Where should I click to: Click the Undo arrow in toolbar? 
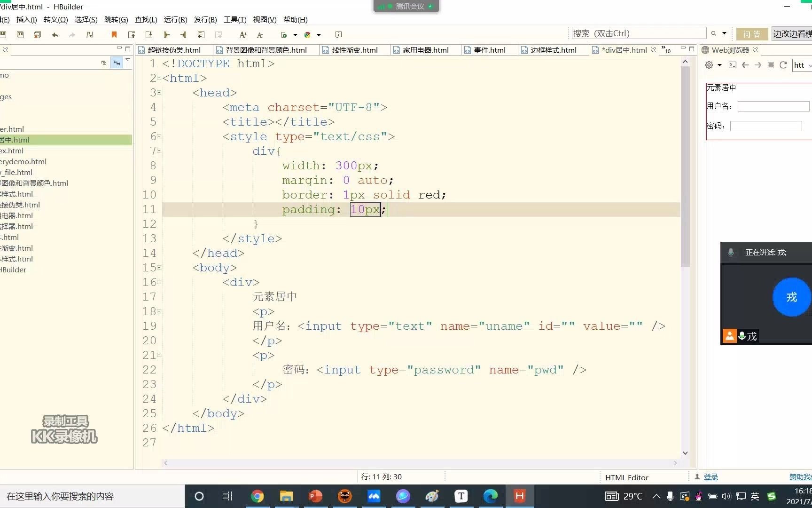point(55,35)
